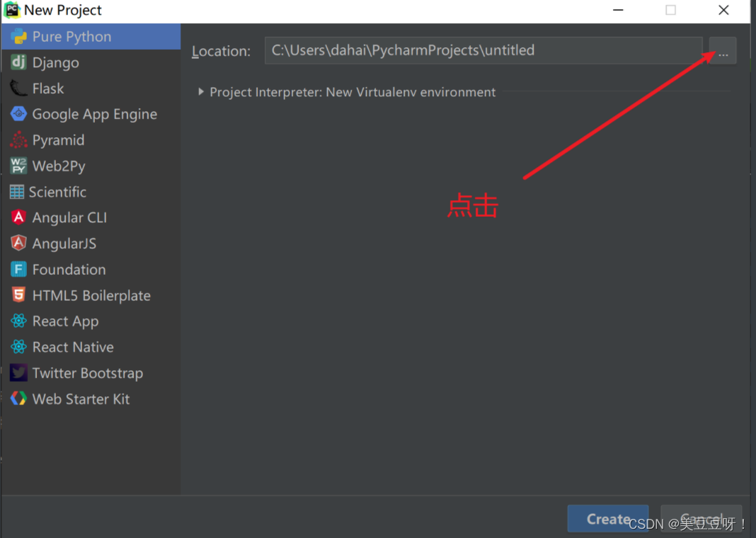This screenshot has width=756, height=538.
Task: Pick Flask project type label
Action: [x=47, y=88]
